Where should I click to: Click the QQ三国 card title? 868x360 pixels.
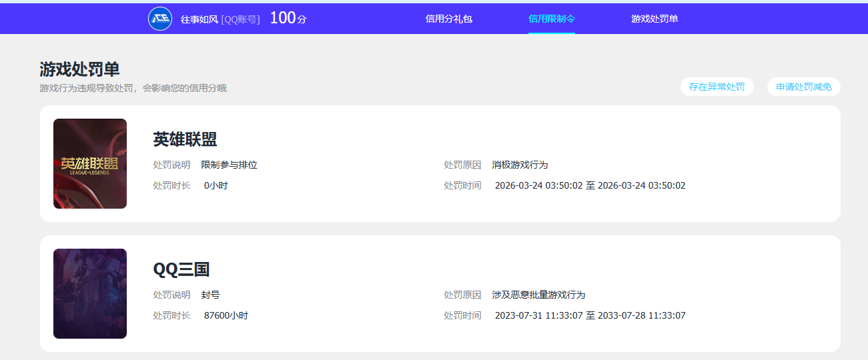(x=181, y=269)
